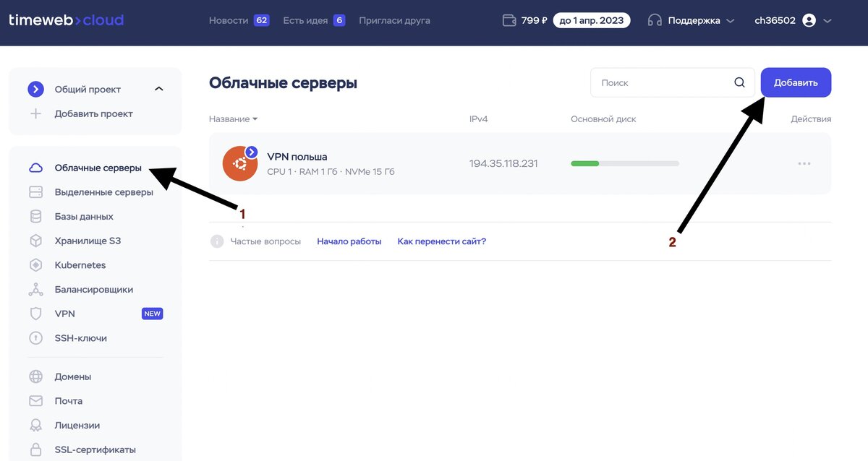Go to SSH-ключи settings
This screenshot has width=868, height=461.
(81, 337)
